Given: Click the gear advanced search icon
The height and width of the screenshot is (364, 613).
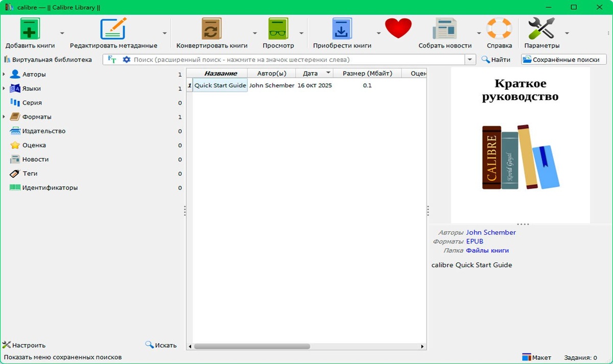Looking at the screenshot, I should click(x=127, y=60).
